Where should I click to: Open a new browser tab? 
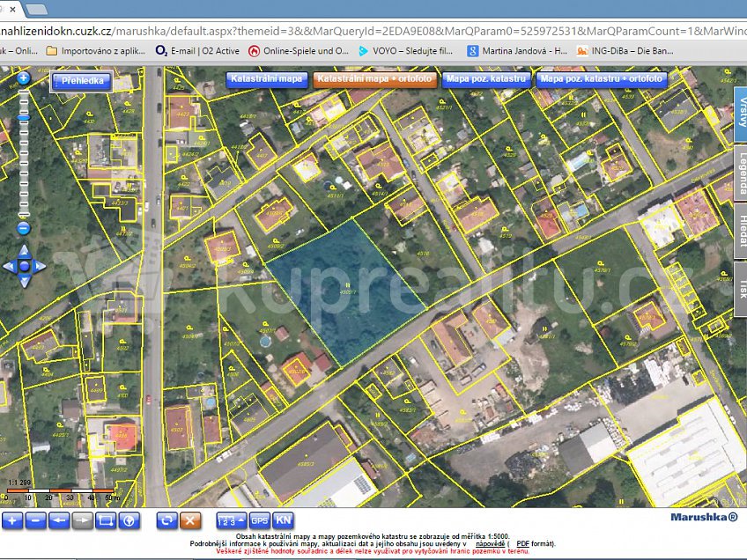(x=36, y=9)
